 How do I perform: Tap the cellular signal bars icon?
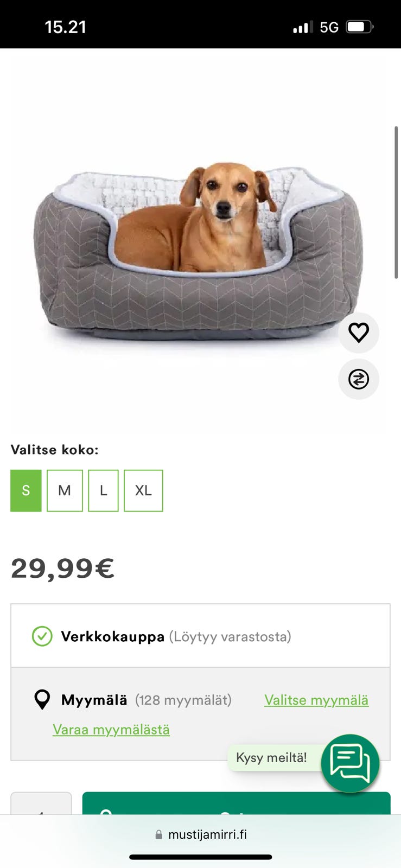tap(303, 27)
